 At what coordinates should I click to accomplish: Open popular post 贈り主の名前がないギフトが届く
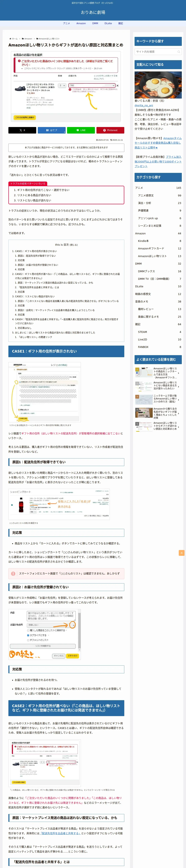158,413
